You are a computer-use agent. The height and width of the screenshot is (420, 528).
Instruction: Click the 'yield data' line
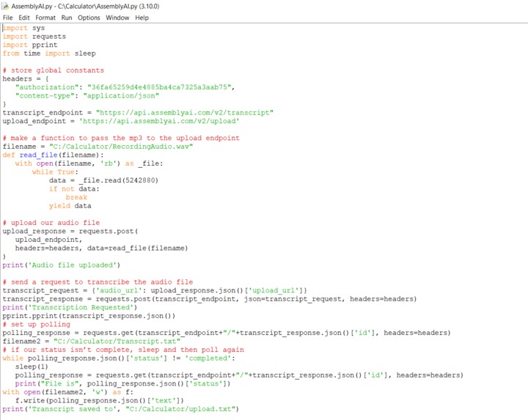tap(70, 206)
